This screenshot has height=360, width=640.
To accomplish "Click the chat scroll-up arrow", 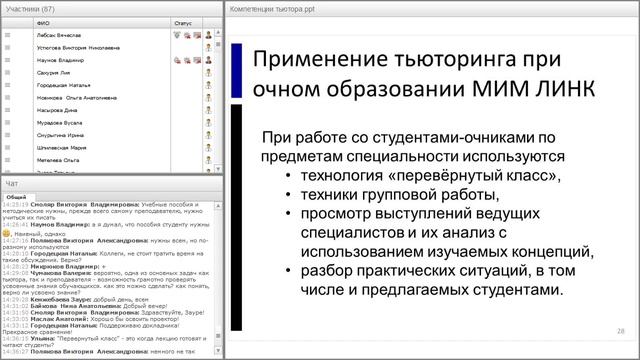I will point(218,206).
